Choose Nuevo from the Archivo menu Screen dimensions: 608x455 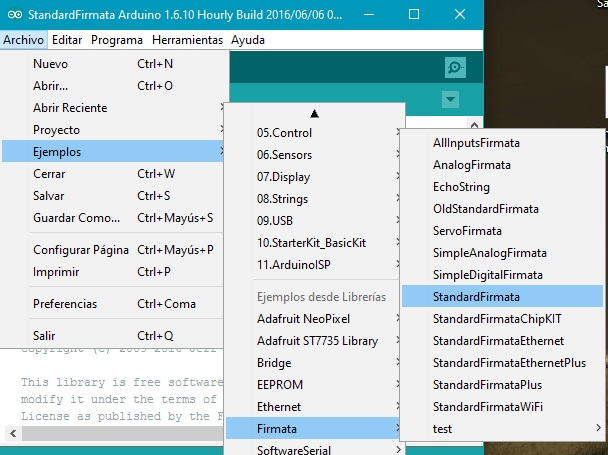coord(112,64)
